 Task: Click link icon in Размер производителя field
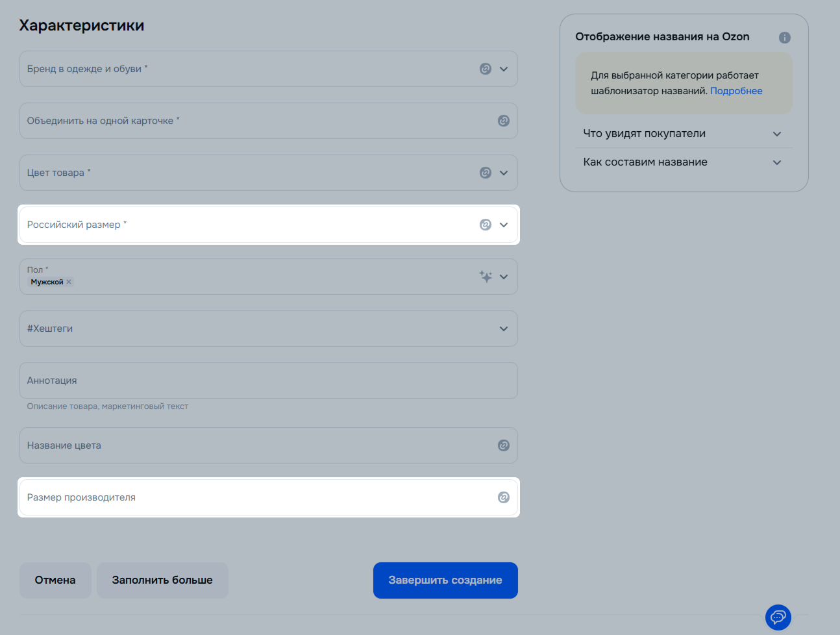click(503, 497)
